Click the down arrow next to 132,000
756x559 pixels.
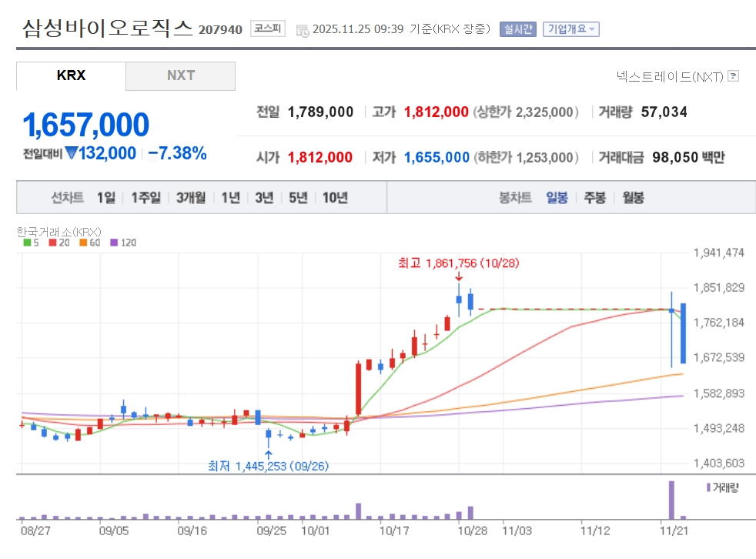point(71,153)
